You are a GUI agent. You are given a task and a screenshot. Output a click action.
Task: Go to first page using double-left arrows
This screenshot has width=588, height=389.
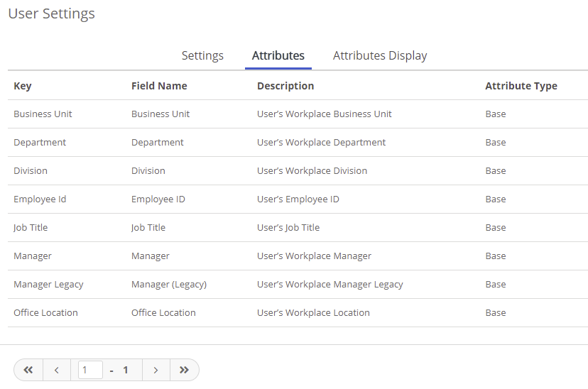pyautogui.click(x=28, y=370)
